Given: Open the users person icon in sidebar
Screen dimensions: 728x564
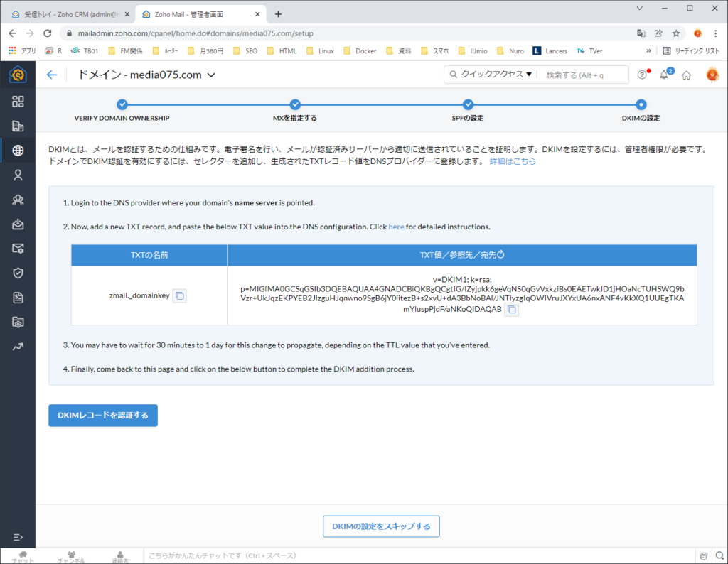Looking at the screenshot, I should coord(18,175).
